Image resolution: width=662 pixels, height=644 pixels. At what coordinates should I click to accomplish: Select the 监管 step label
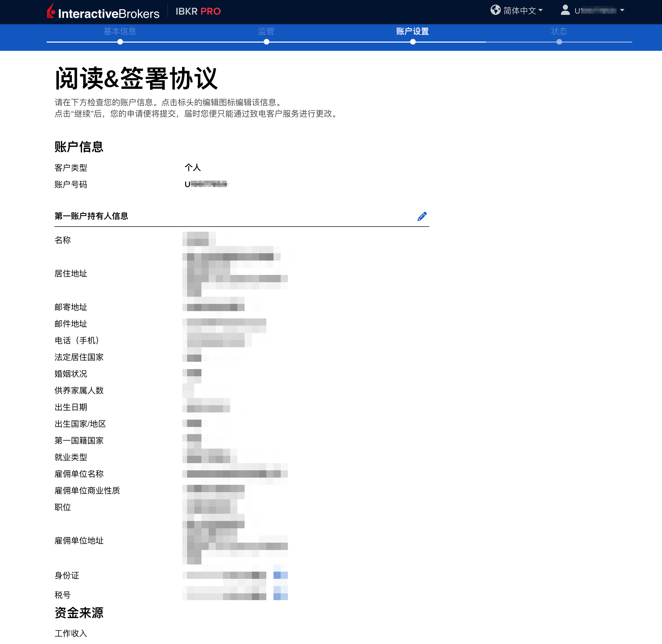point(266,31)
